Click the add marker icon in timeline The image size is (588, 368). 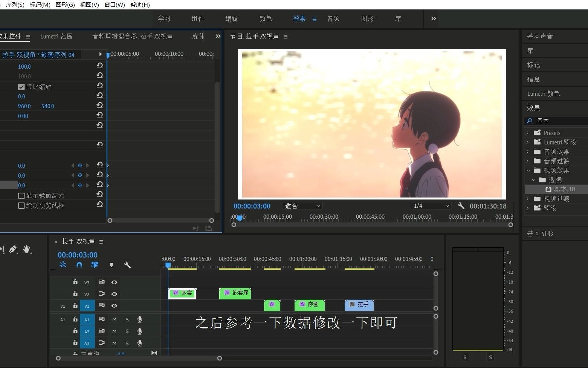pyautogui.click(x=111, y=265)
